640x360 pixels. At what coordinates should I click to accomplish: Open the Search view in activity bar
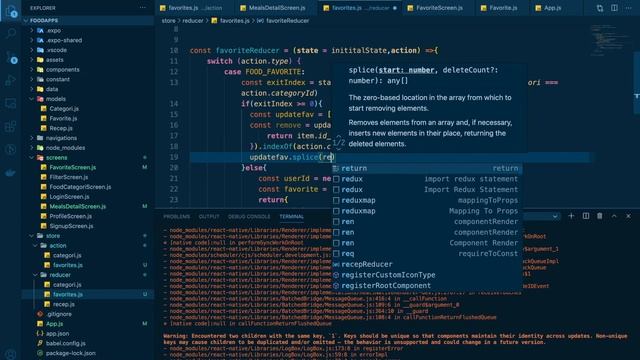click(x=11, y=33)
